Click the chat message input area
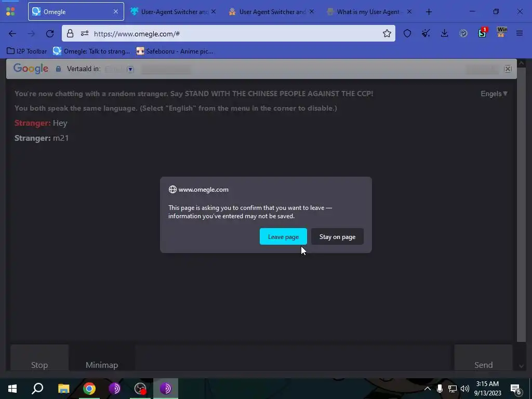Screen dimensions: 532x399 (x=293, y=358)
